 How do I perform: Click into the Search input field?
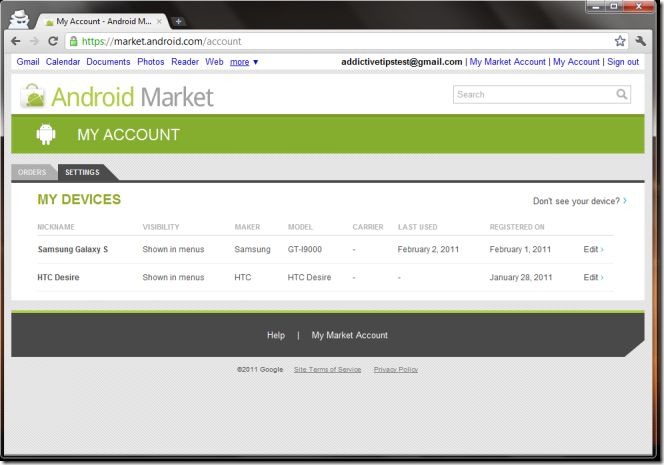click(x=542, y=94)
